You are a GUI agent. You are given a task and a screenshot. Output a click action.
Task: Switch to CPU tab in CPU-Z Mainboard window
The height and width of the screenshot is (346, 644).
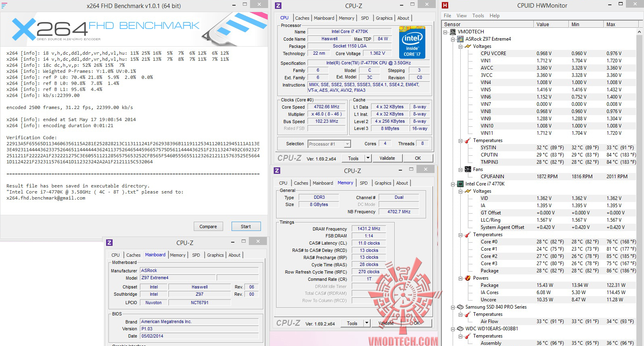(x=115, y=255)
